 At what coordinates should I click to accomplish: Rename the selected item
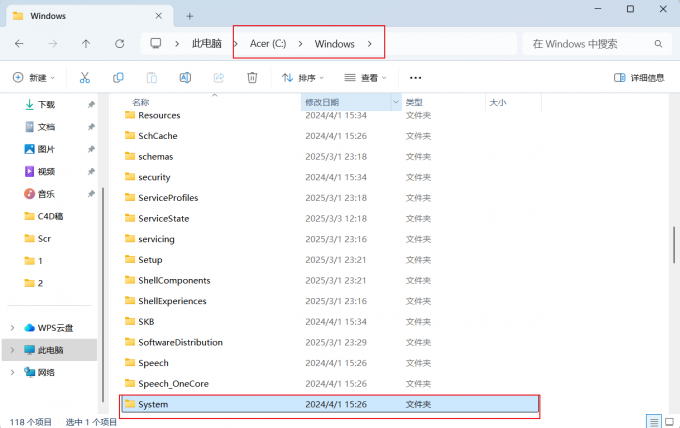tap(185, 78)
